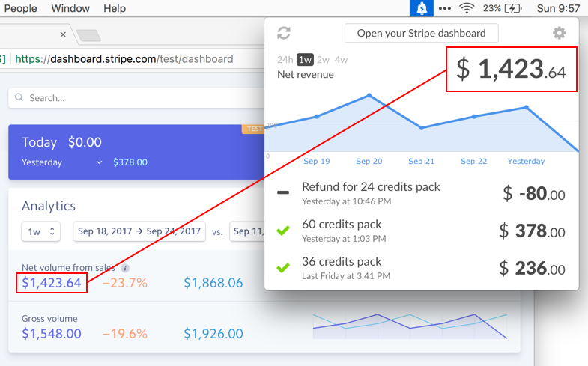Open the Help menu

pos(115,8)
